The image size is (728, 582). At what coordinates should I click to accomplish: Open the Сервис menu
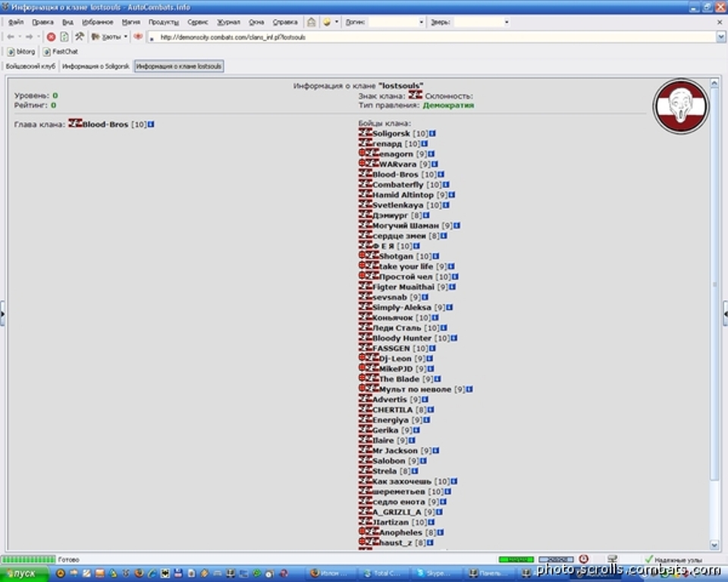tap(198, 22)
